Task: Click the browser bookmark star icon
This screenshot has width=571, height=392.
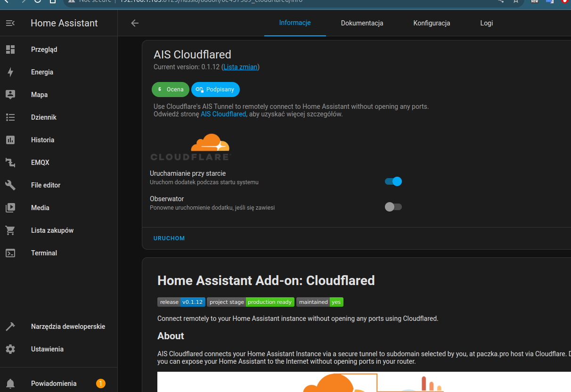Action: 516,1
